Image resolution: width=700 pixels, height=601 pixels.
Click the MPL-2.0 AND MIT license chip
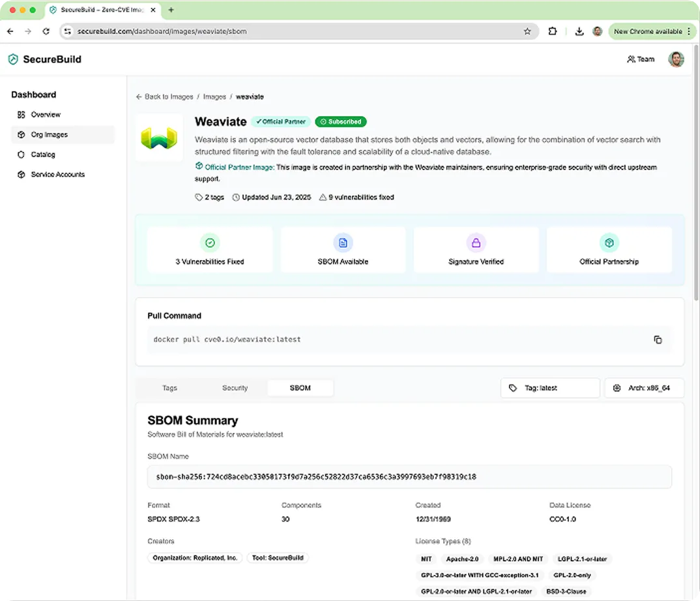point(518,559)
